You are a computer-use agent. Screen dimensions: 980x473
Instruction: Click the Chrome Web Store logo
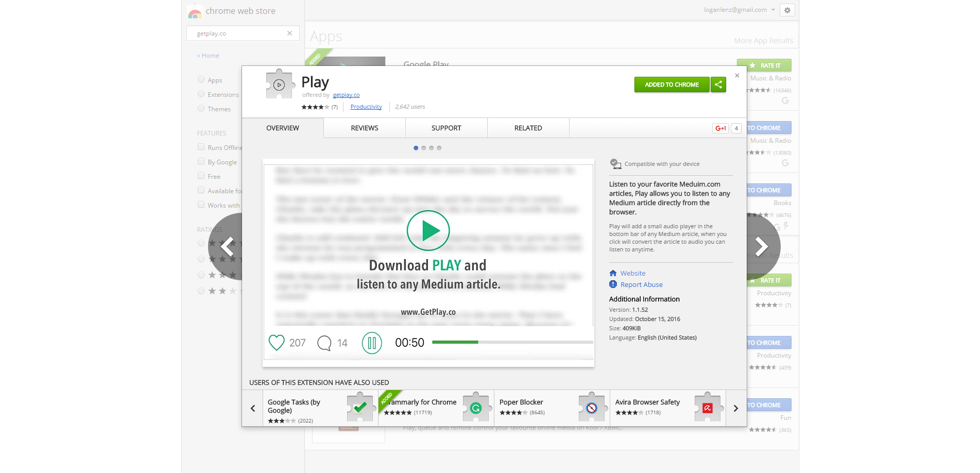click(x=195, y=11)
